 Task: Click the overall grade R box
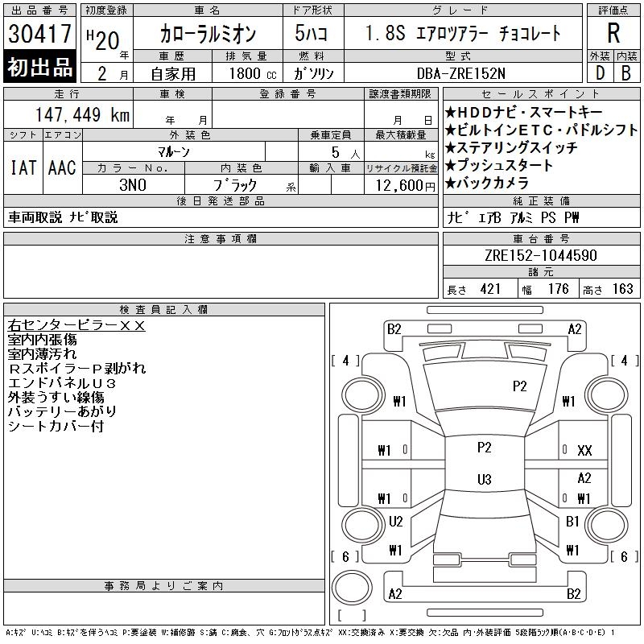[613, 33]
